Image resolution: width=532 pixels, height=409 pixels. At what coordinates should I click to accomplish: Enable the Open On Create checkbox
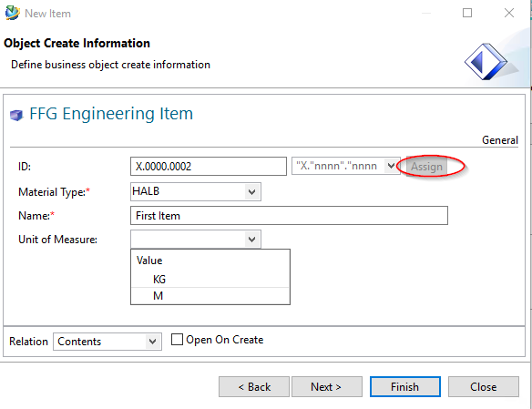(177, 340)
